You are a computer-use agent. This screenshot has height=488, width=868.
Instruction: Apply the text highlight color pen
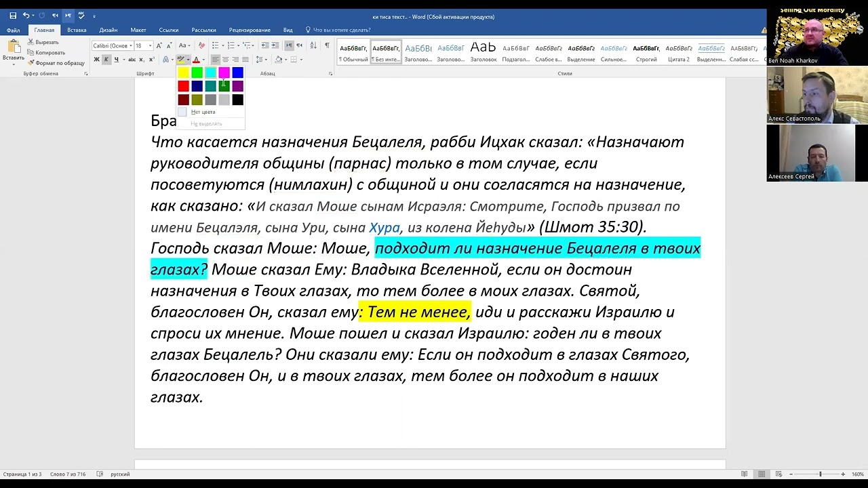click(181, 60)
